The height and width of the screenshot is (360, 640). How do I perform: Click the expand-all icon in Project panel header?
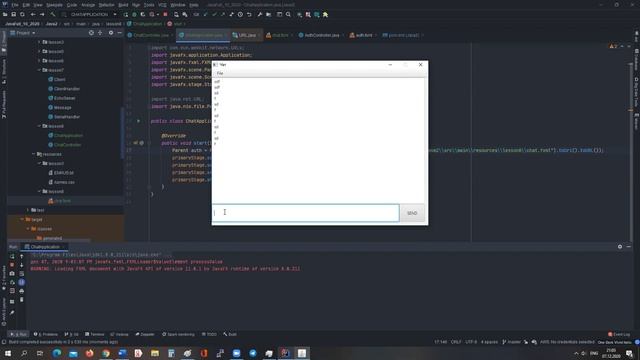(x=100, y=33)
